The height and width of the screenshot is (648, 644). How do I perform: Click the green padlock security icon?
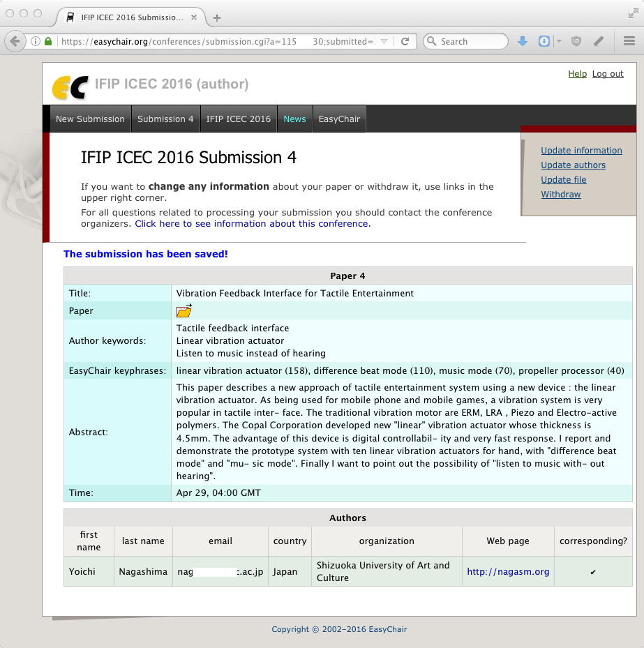tap(48, 41)
